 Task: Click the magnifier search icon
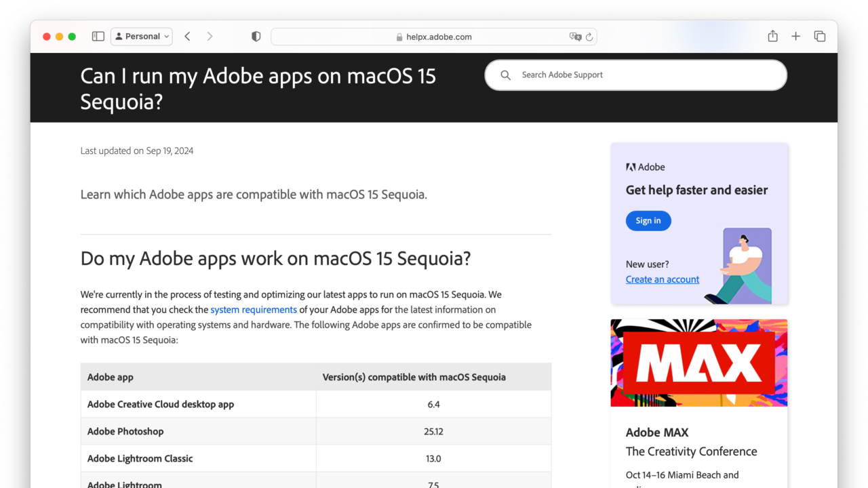tap(505, 75)
